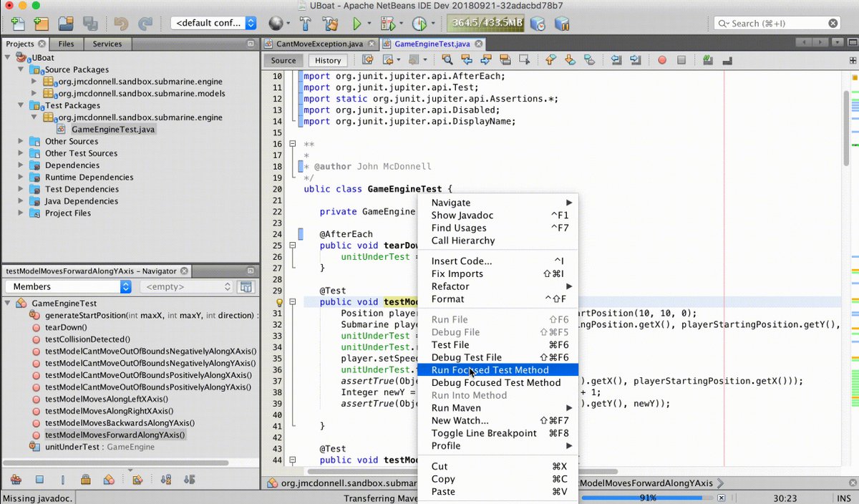Screen dimensions: 859x504
Task: Select GameEngineTest.java in Projects tree
Action: (112, 130)
